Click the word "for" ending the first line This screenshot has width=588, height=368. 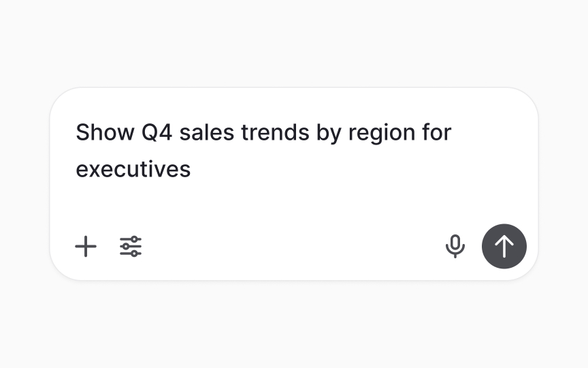click(437, 132)
